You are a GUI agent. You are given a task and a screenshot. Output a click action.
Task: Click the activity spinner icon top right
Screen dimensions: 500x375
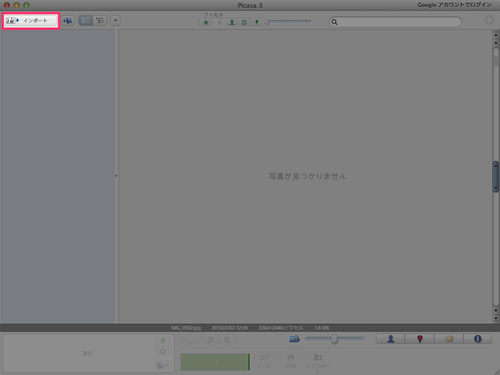pyautogui.click(x=489, y=20)
